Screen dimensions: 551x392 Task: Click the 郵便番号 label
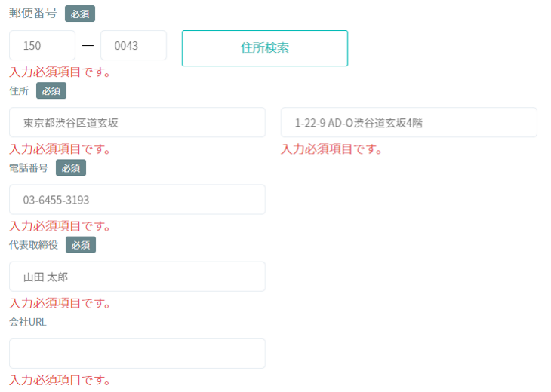[x=33, y=13]
